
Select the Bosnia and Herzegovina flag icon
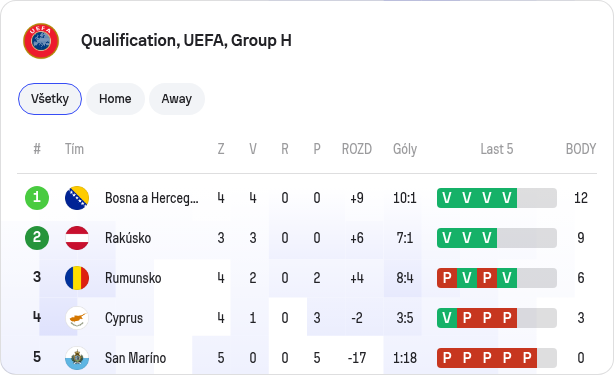coord(77,198)
